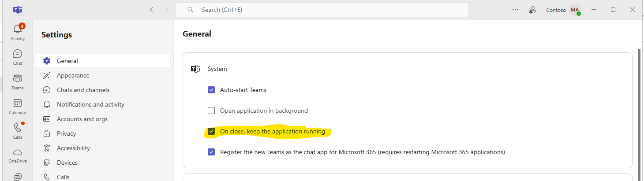Open the Settings and more ellipsis
644x181 pixels.
pyautogui.click(x=515, y=10)
